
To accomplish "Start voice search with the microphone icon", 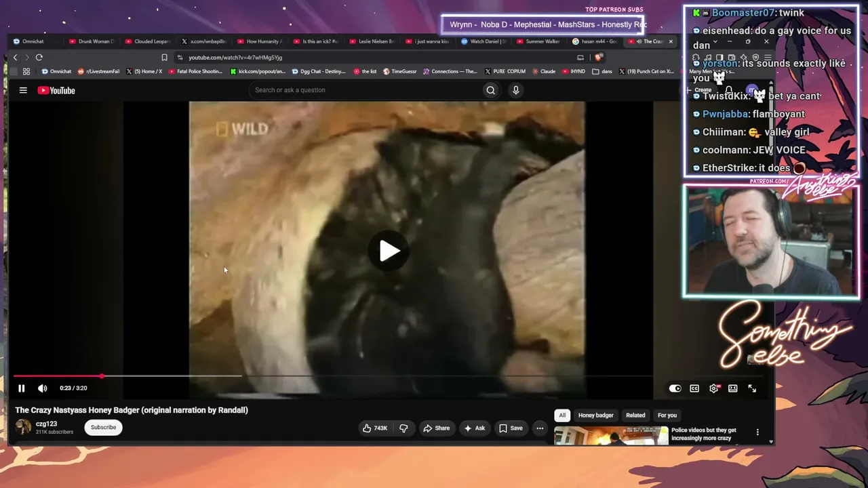I will click(x=516, y=90).
